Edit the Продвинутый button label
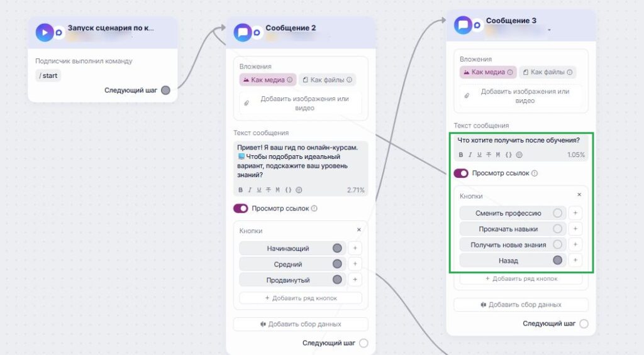The height and width of the screenshot is (355, 644). 288,280
